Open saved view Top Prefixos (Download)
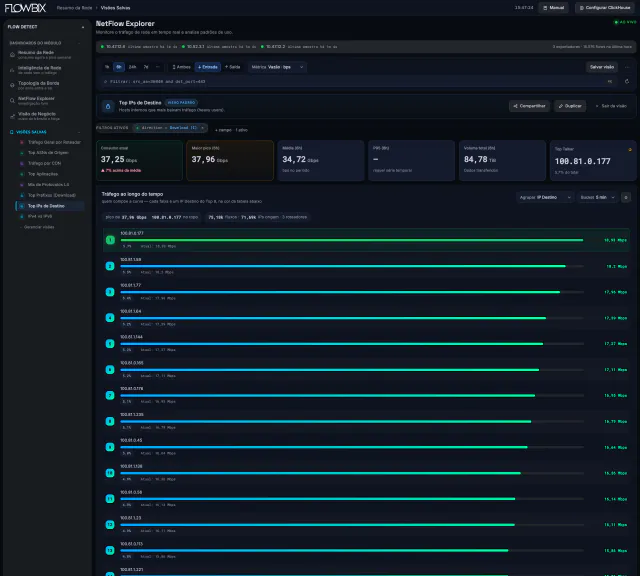This screenshot has width=640, height=576. 51,195
